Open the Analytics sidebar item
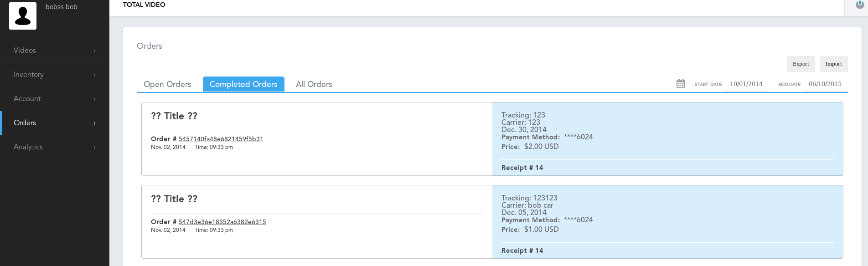This screenshot has width=868, height=266. (x=55, y=147)
